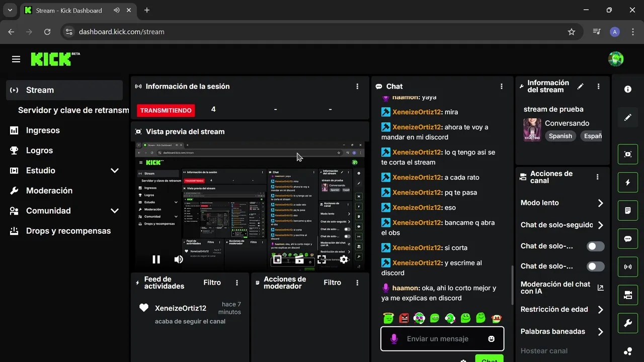Open Feed de actividades three-dot menu
644x362 pixels.
pyautogui.click(x=237, y=283)
